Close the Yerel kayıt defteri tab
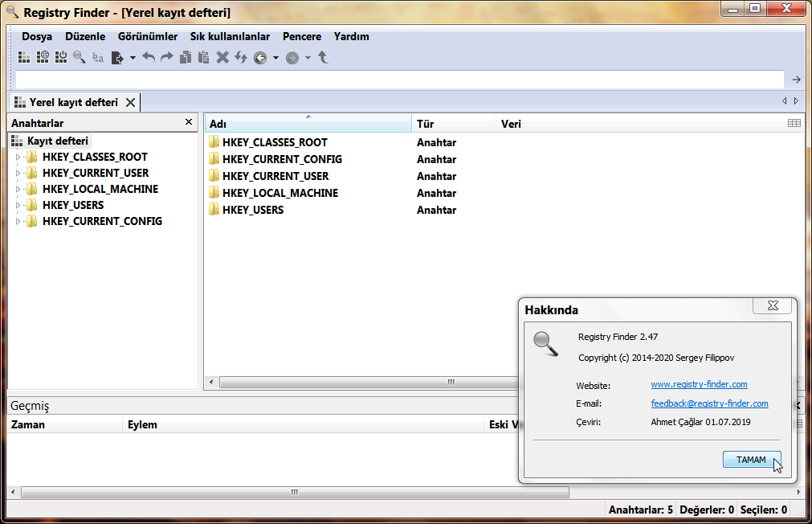 click(130, 103)
